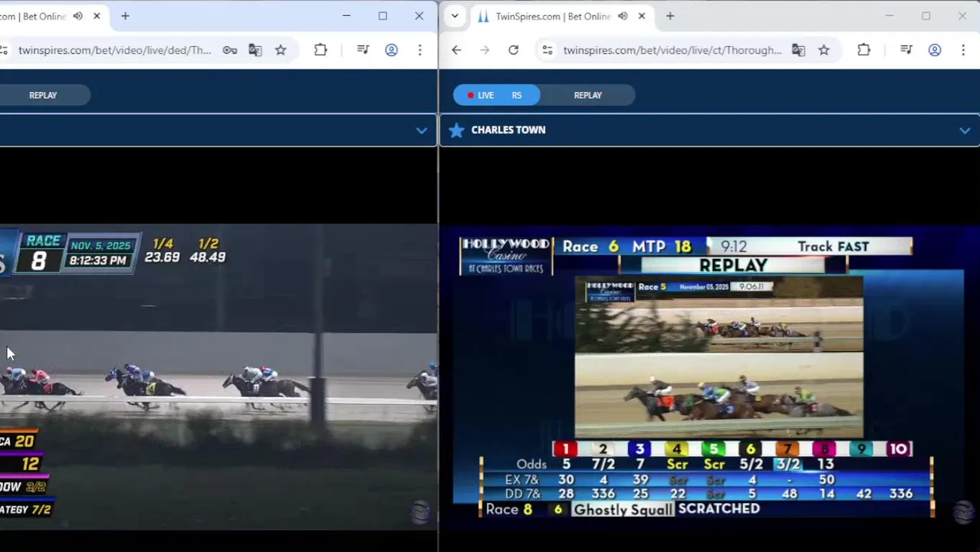The image size is (980, 552).
Task: Open profile avatar in left window
Action: coord(391,50)
